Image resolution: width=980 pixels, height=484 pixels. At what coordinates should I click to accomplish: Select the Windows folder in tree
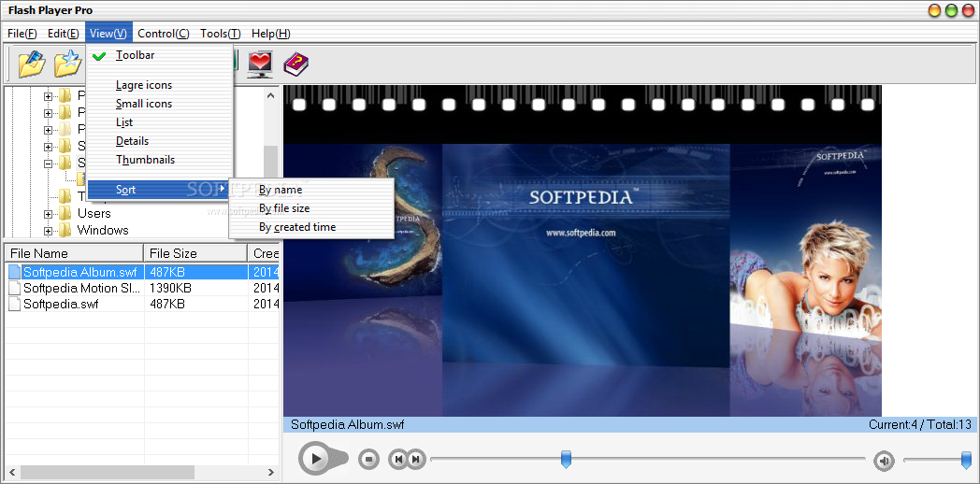point(103,231)
